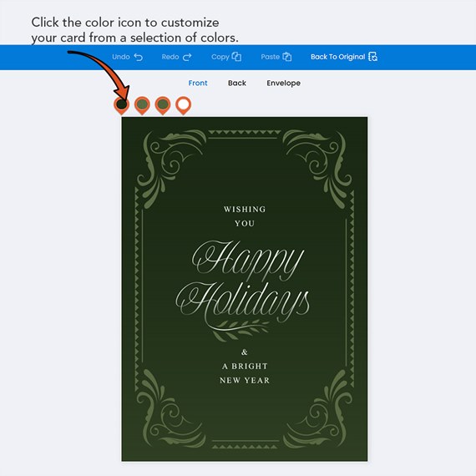Click the Back To Original text
The width and height of the screenshot is (476, 476).
click(x=338, y=57)
